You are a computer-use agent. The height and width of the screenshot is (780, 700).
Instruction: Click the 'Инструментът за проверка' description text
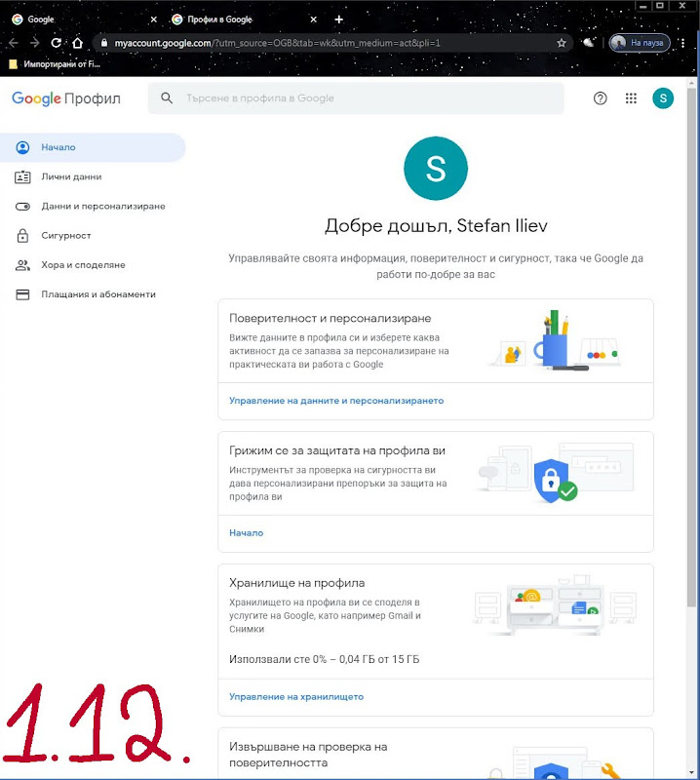(x=337, y=483)
